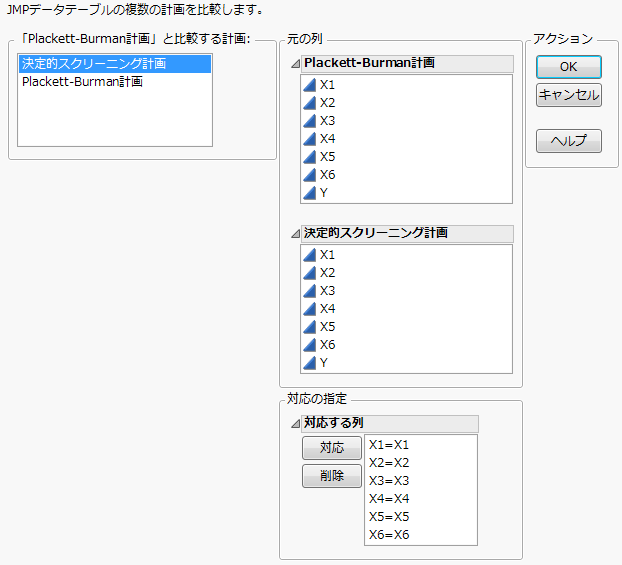The width and height of the screenshot is (622, 565).
Task: Select the X2=X2 matched pair
Action: 389,463
